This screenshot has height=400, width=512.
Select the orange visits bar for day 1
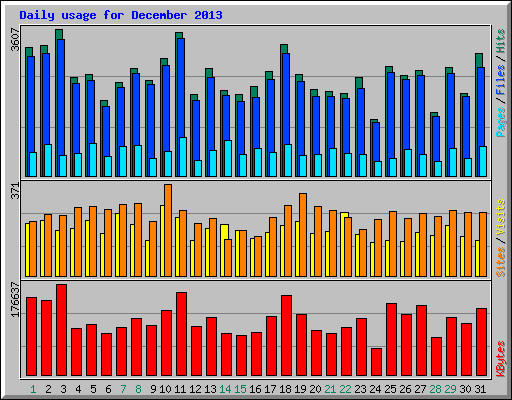click(x=33, y=249)
